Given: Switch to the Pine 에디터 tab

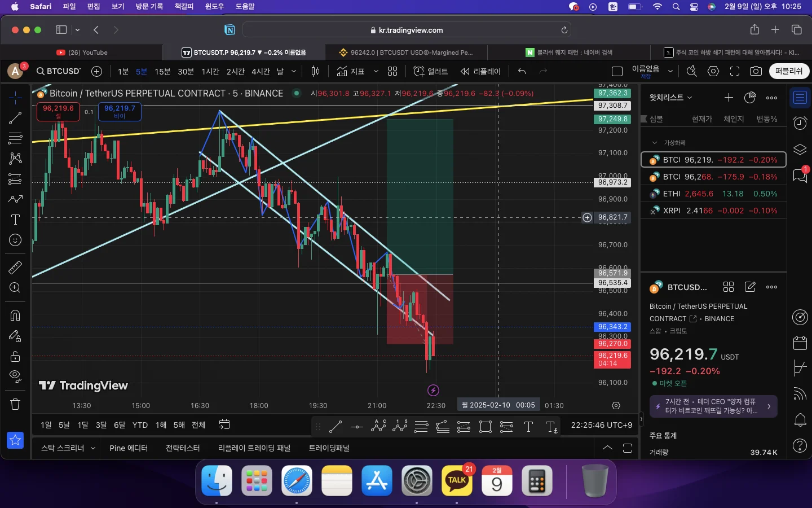Looking at the screenshot, I should click(129, 448).
